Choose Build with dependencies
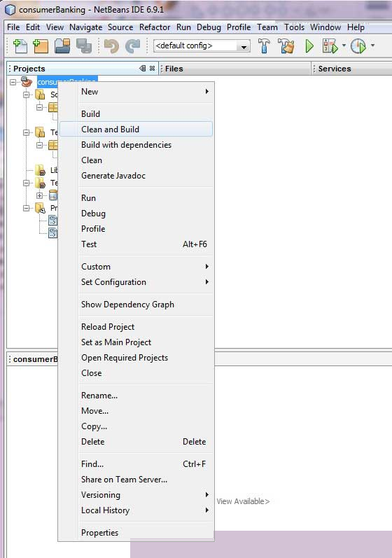This screenshot has height=558, width=392. (x=136, y=145)
